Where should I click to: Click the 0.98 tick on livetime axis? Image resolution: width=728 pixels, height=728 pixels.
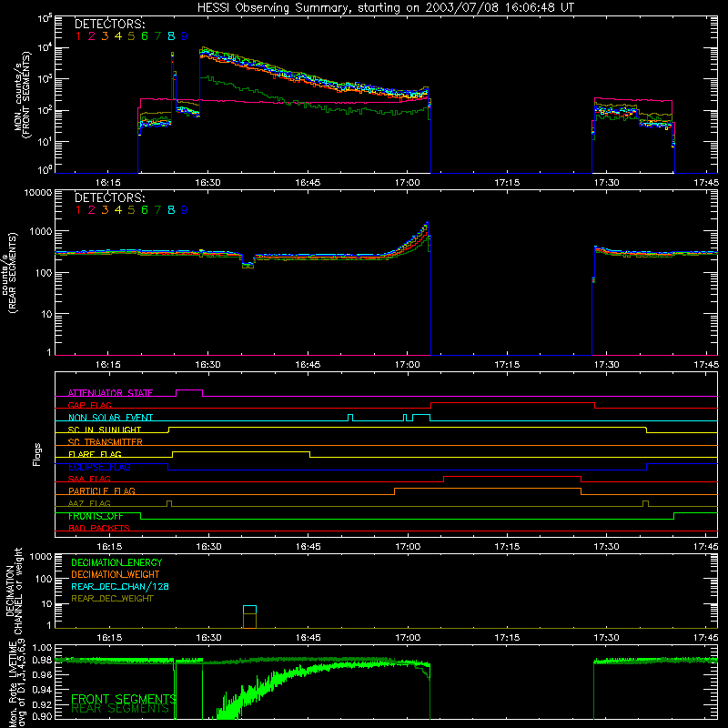[42, 661]
